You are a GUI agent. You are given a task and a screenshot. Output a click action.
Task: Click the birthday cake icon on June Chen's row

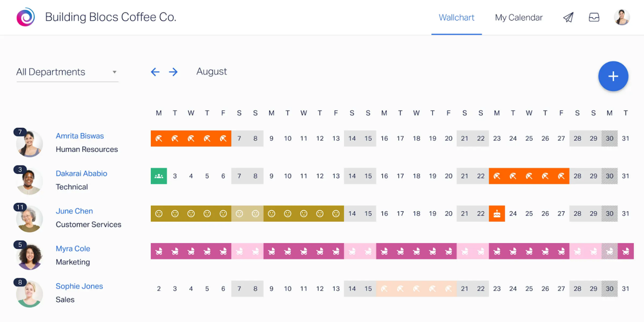pos(497,213)
